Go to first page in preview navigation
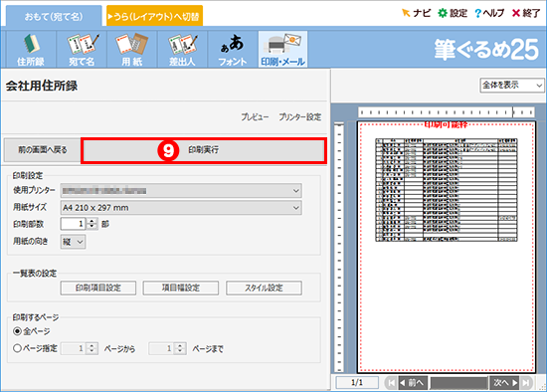This screenshot has width=547, height=392. (391, 383)
